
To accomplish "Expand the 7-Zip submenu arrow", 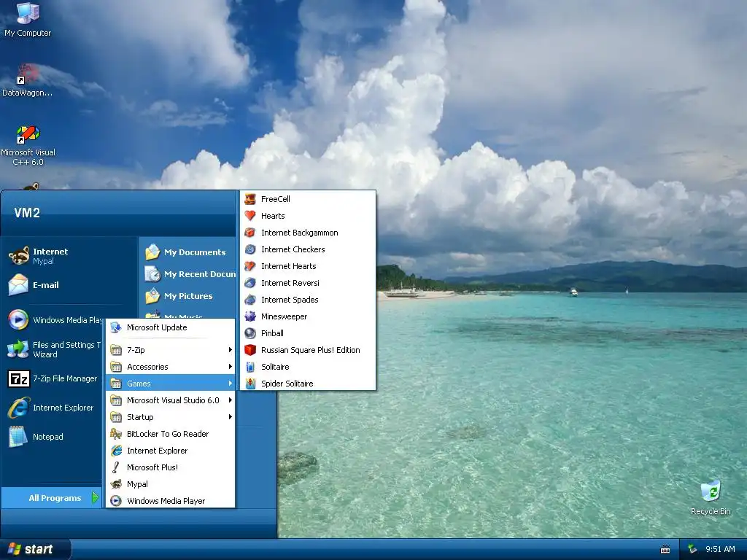I will click(x=230, y=350).
